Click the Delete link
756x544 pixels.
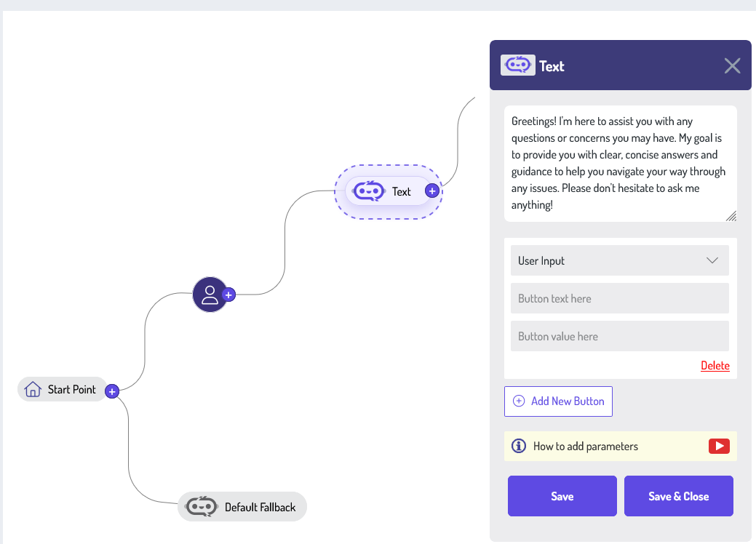715,366
